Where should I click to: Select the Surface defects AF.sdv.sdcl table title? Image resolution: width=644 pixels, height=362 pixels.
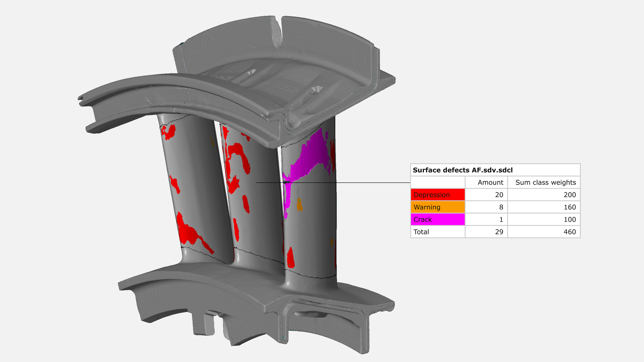(x=463, y=170)
